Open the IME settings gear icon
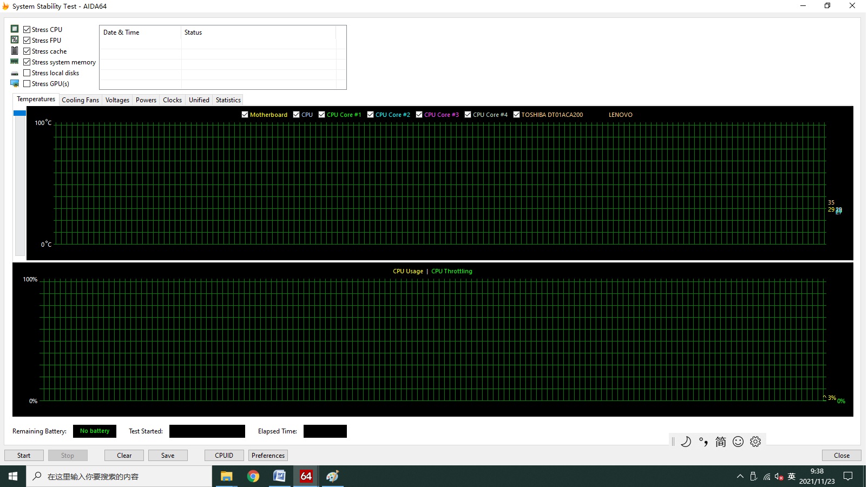The width and height of the screenshot is (868, 487). pos(755,442)
